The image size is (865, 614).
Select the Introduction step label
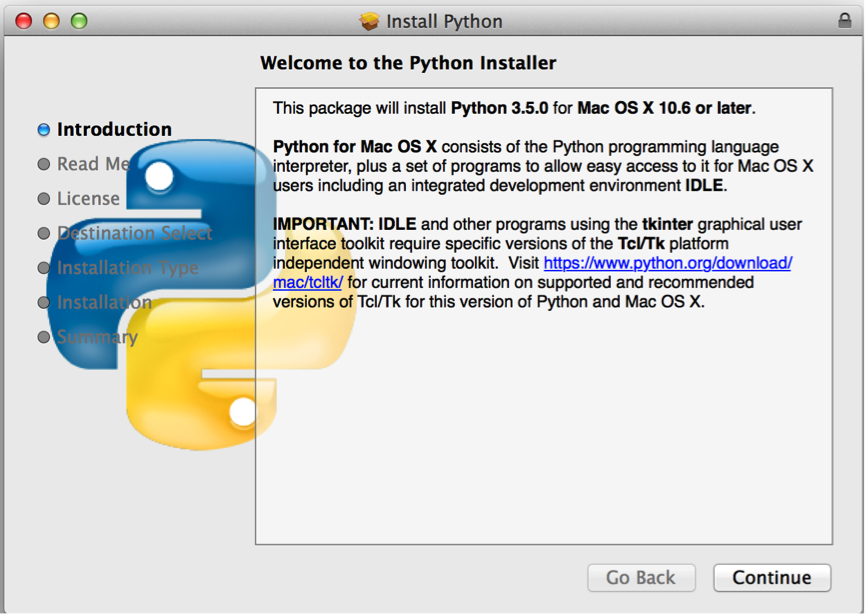[x=114, y=129]
